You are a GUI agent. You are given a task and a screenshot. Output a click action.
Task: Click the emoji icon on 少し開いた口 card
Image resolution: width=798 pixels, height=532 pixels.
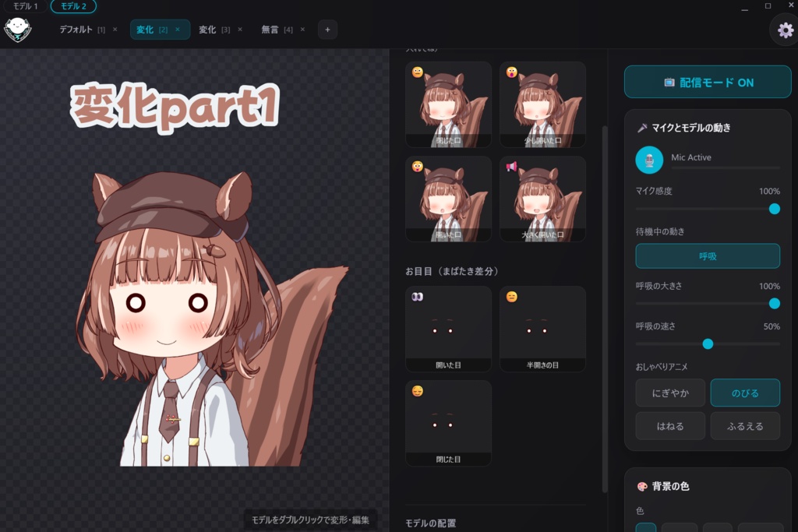(x=511, y=72)
